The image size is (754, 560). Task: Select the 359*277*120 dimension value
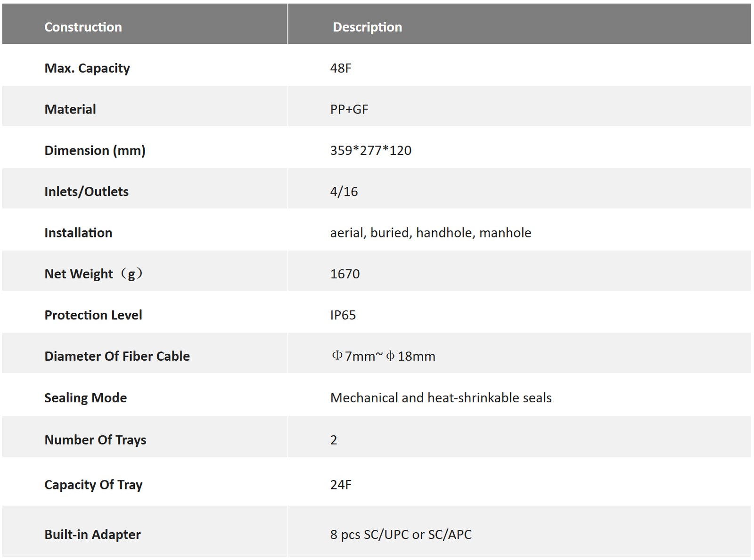370,150
